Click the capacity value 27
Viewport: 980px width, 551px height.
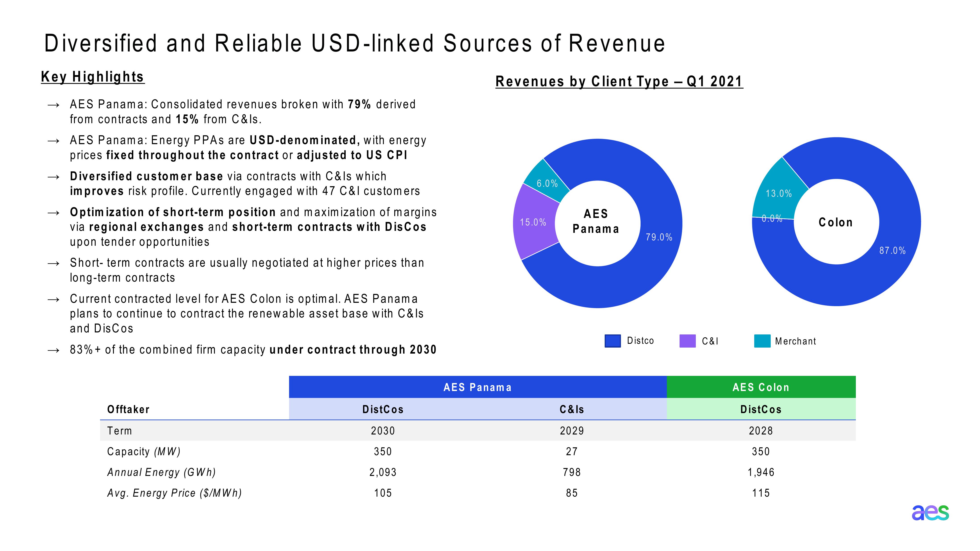(572, 451)
